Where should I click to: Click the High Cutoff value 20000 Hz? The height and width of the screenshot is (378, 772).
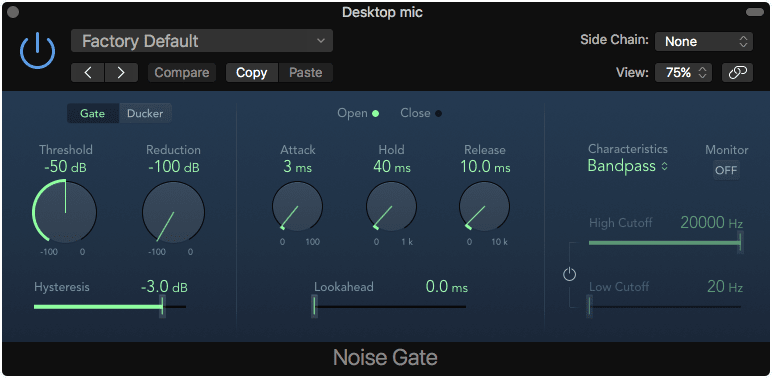[x=711, y=223]
